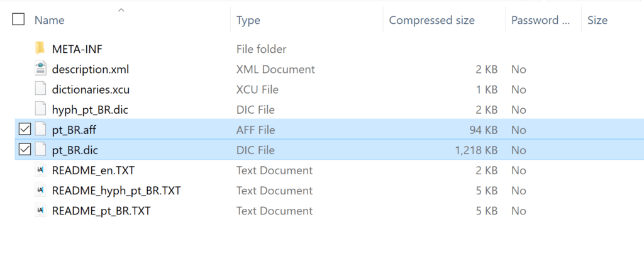Viewport: 644px width, 278px height.
Task: Select the README_pt_BR.TXT filename
Action: point(101,211)
